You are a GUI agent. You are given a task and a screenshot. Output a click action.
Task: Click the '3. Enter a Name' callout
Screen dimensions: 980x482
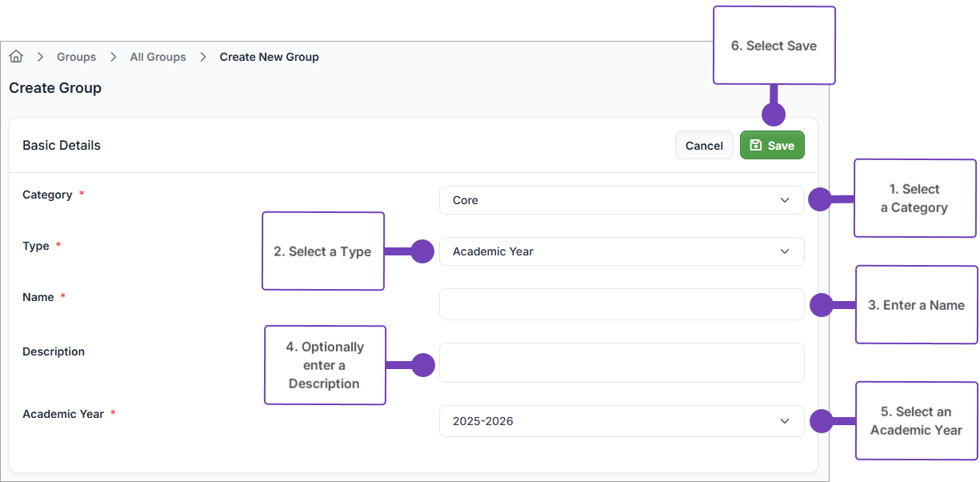click(916, 305)
